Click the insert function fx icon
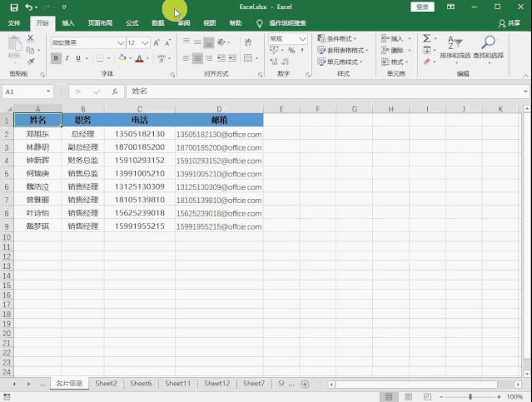Viewport: 532px width, 402px height. coord(114,92)
